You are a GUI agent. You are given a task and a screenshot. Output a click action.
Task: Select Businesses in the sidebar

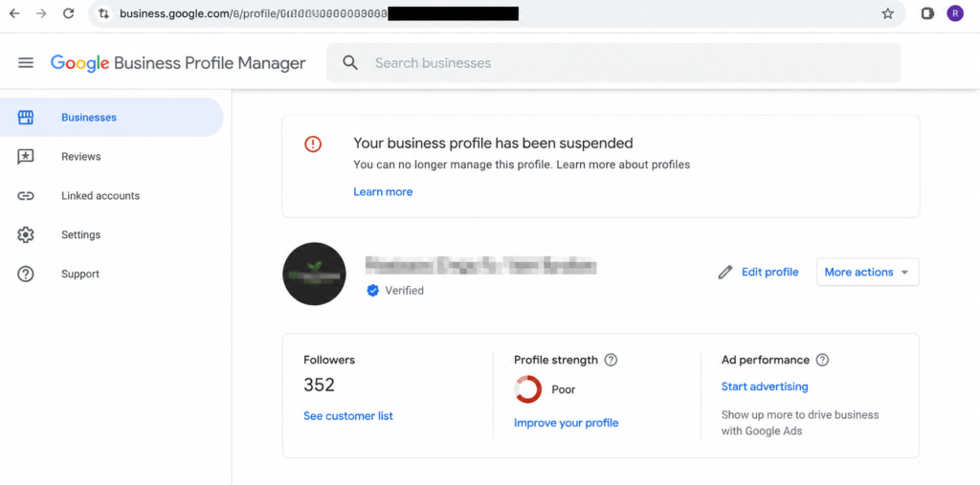pos(111,118)
